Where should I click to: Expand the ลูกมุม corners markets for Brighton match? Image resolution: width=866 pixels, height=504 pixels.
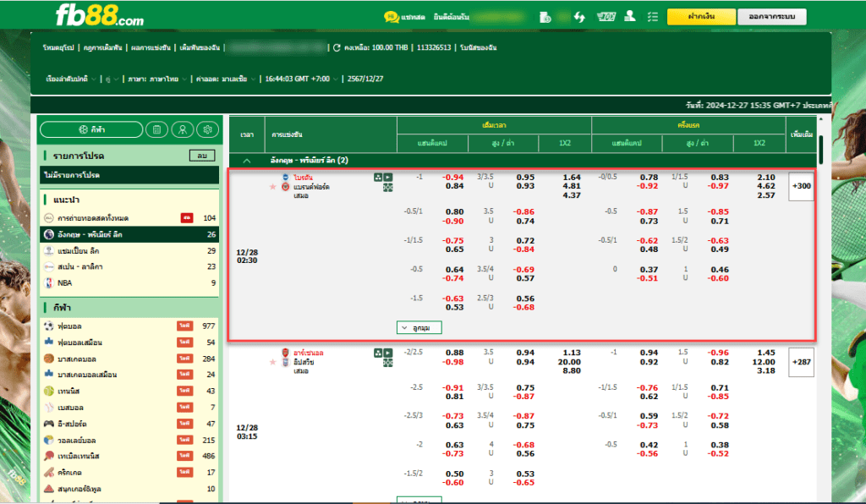(x=419, y=328)
